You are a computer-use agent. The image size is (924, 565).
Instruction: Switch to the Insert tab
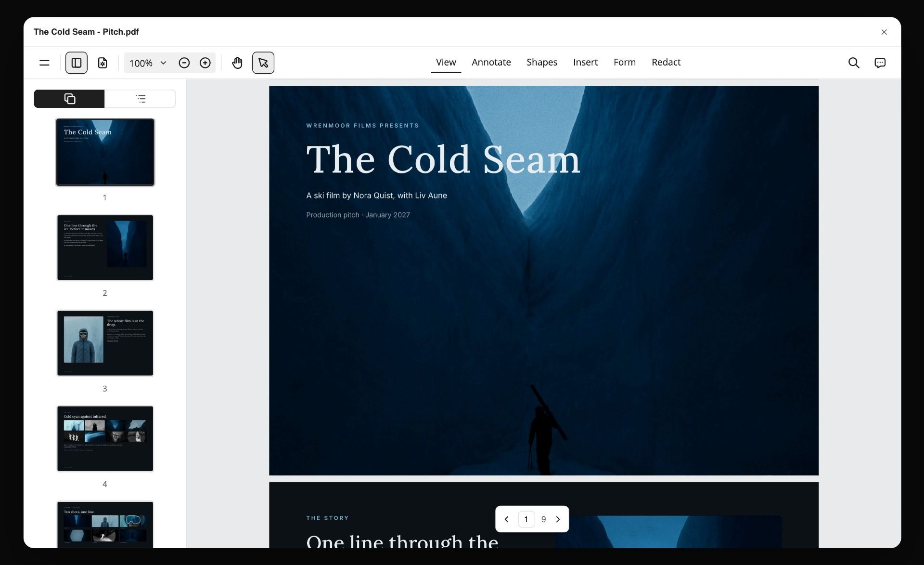pos(585,62)
